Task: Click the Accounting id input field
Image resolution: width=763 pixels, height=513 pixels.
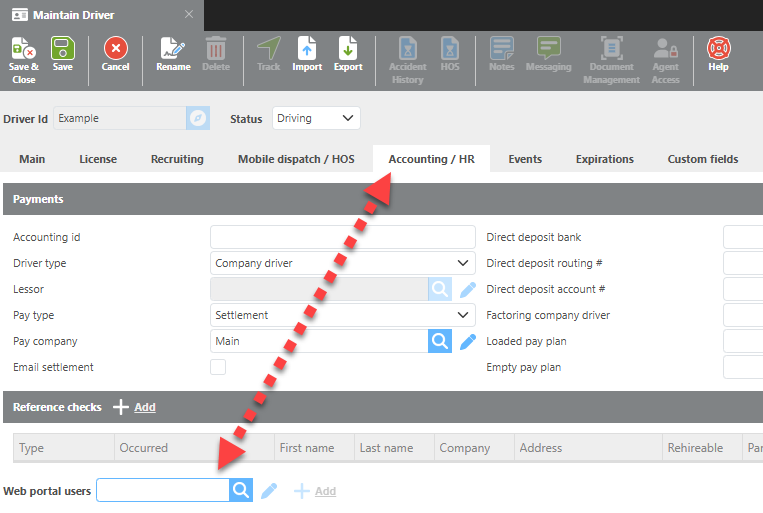Action: tap(343, 237)
